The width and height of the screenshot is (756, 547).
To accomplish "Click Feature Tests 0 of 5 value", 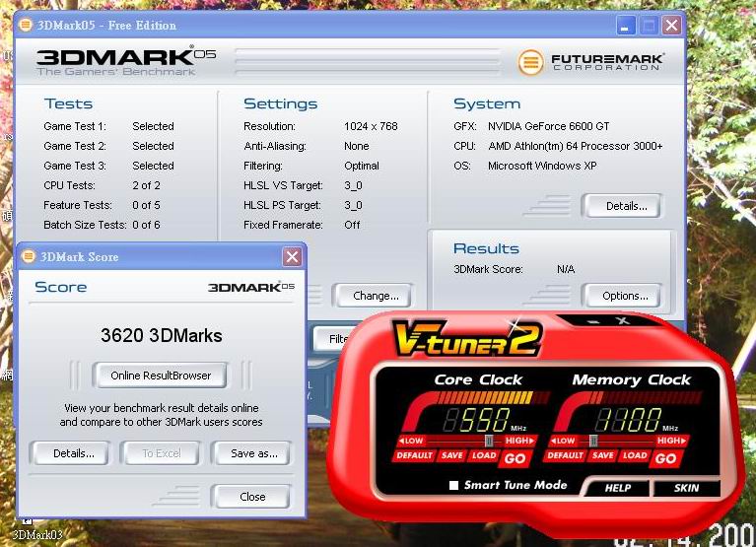I will (x=146, y=205).
